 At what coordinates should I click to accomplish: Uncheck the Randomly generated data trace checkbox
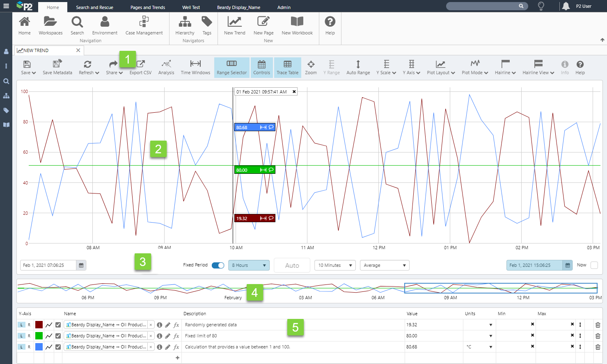click(x=58, y=325)
